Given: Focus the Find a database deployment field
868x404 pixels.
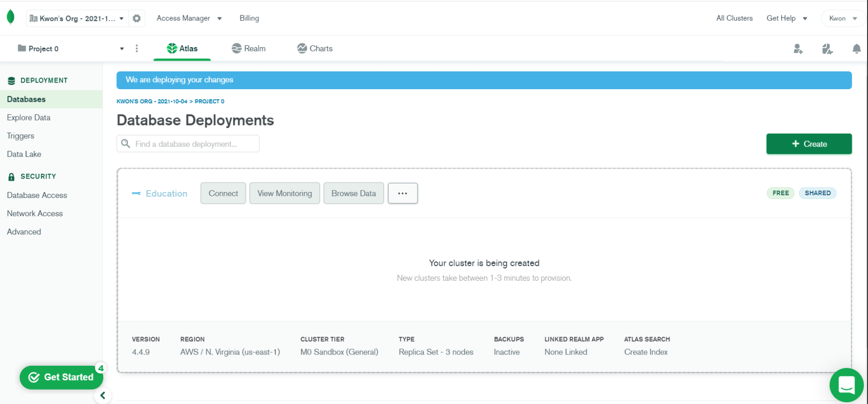Looking at the screenshot, I should pyautogui.click(x=188, y=144).
